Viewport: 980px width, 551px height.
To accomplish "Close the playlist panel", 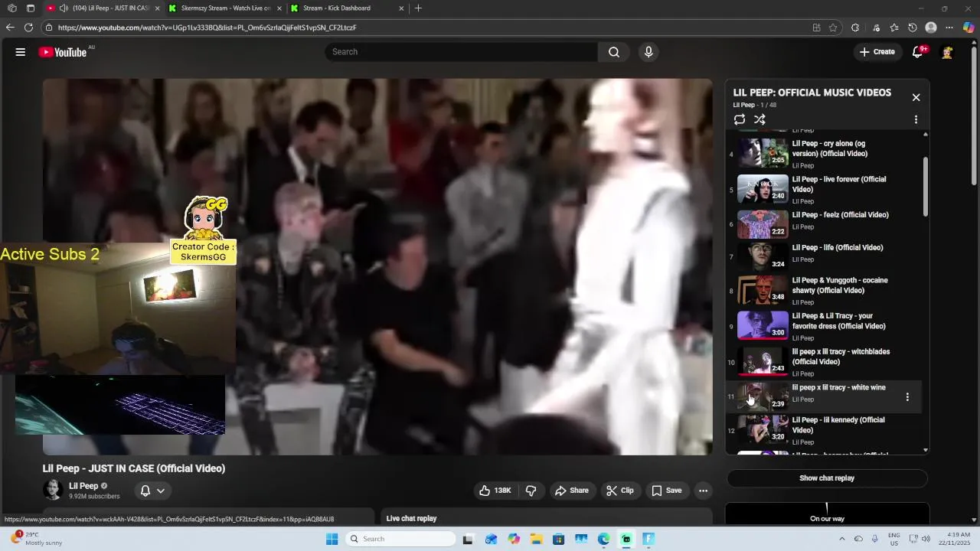I will click(916, 97).
